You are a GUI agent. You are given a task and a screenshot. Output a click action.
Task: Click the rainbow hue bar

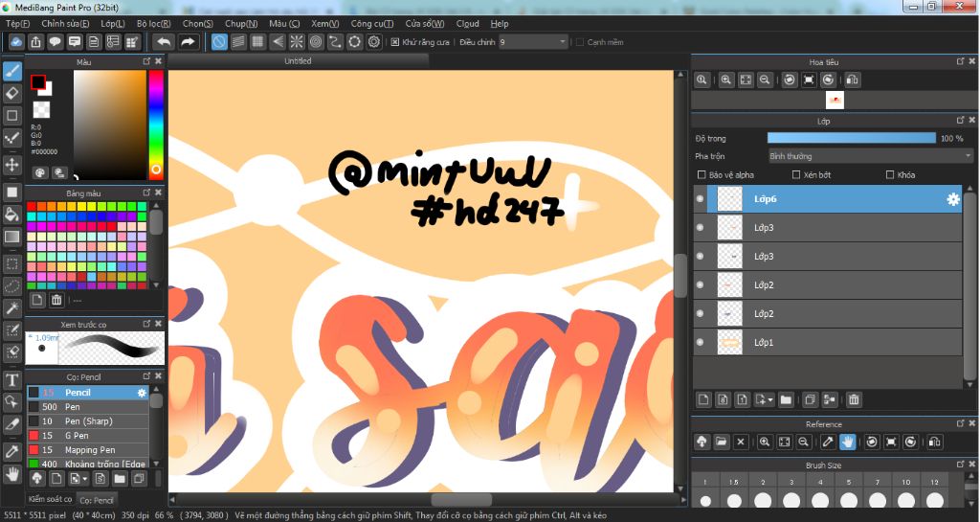click(x=156, y=125)
